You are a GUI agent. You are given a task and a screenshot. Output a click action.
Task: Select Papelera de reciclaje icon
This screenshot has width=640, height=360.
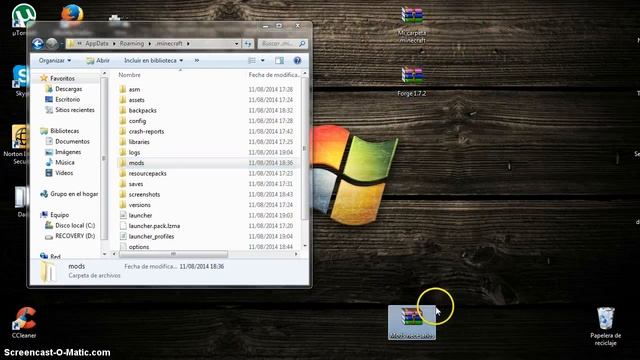click(x=606, y=327)
